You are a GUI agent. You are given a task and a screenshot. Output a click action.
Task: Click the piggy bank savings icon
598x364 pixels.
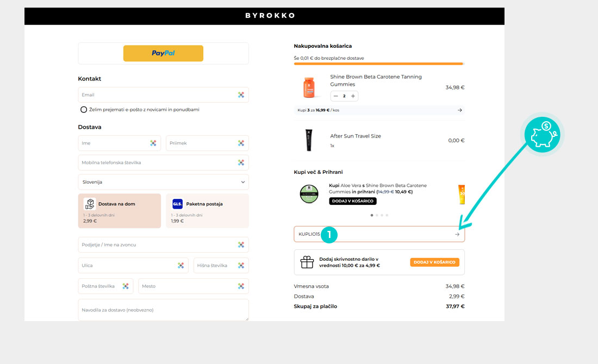(544, 135)
